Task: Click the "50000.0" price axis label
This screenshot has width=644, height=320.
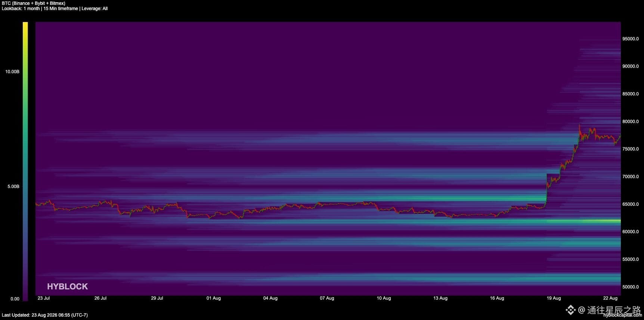Action: (631, 287)
